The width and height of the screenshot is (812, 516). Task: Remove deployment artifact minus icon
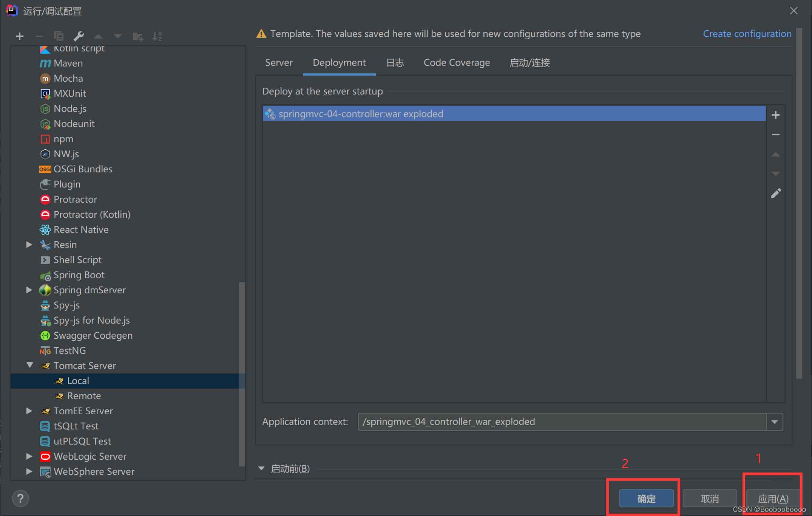[x=776, y=135]
